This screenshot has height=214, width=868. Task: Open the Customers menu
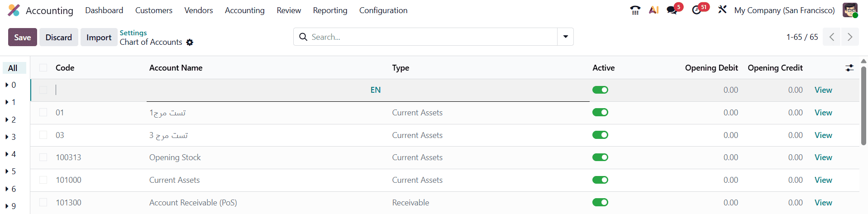154,10
